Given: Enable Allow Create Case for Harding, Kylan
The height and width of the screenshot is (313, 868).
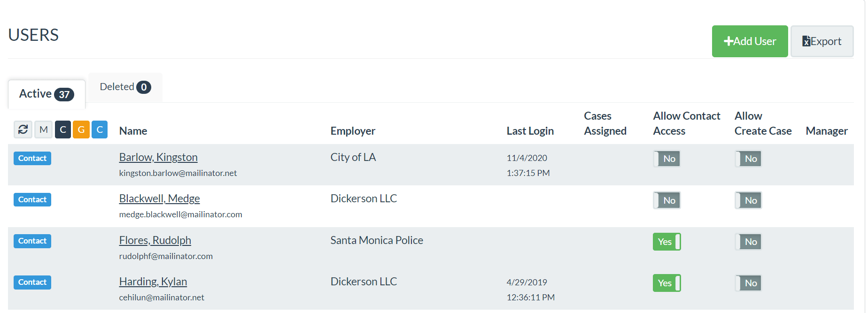Looking at the screenshot, I should click(748, 283).
